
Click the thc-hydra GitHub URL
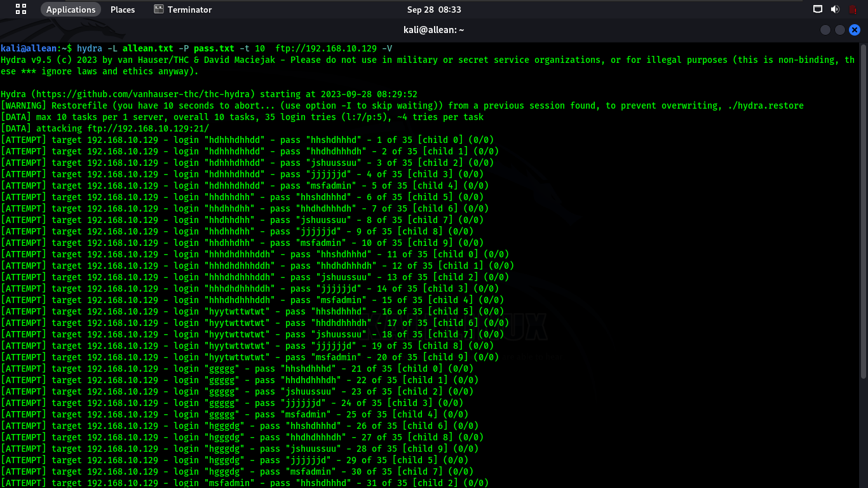143,94
